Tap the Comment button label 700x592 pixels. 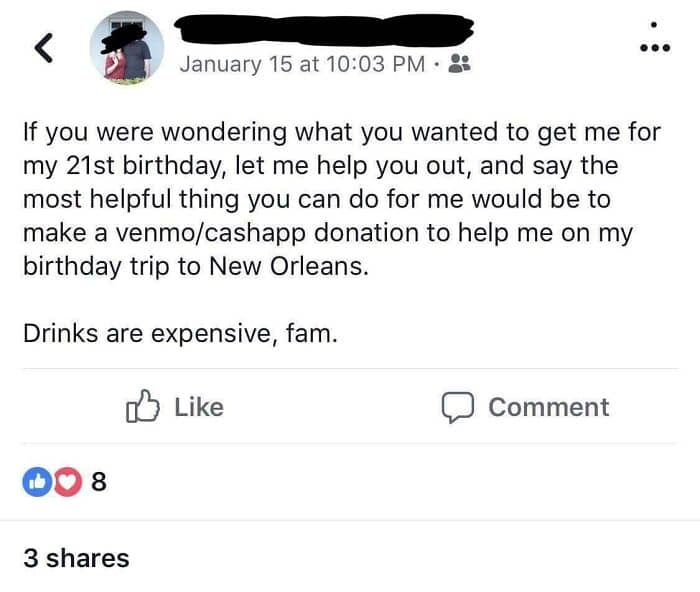click(x=548, y=407)
